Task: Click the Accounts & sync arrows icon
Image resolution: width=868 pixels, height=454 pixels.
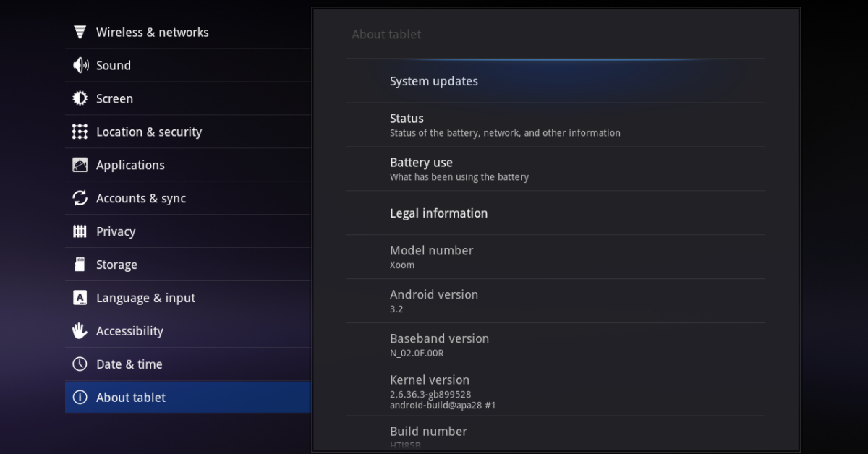Action: 80,198
